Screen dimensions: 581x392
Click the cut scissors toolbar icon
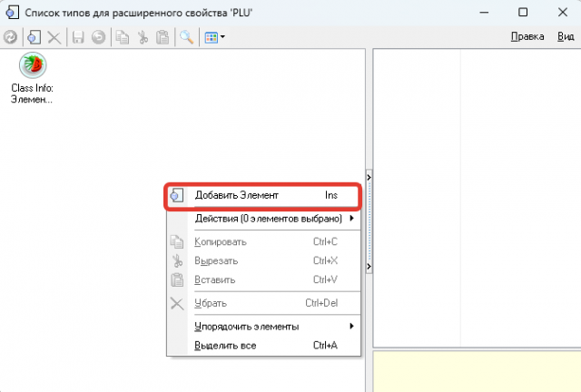143,37
